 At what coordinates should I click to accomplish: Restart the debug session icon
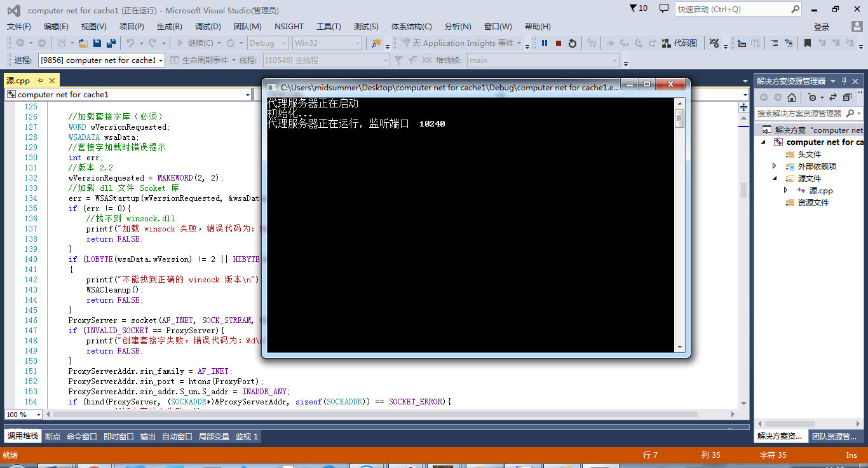tap(573, 43)
